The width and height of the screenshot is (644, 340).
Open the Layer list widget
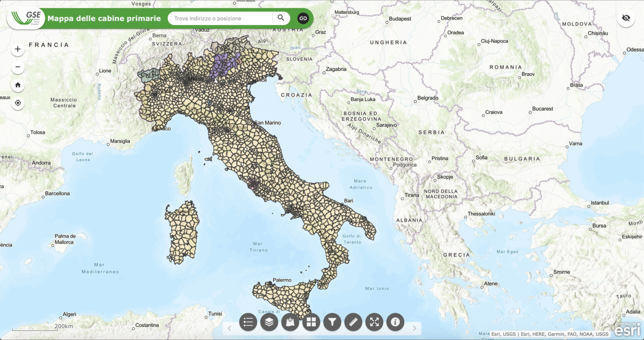[269, 322]
